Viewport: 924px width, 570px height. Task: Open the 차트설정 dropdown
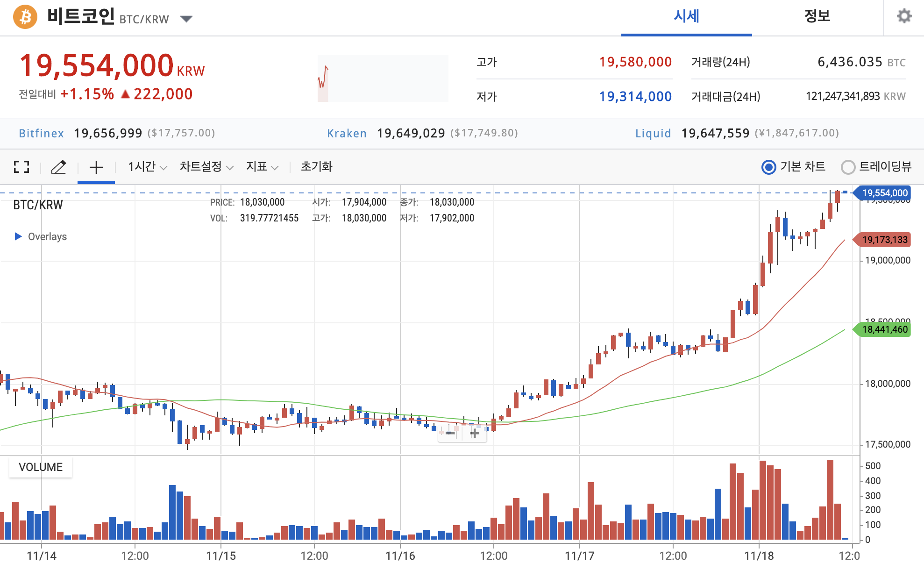click(x=206, y=167)
